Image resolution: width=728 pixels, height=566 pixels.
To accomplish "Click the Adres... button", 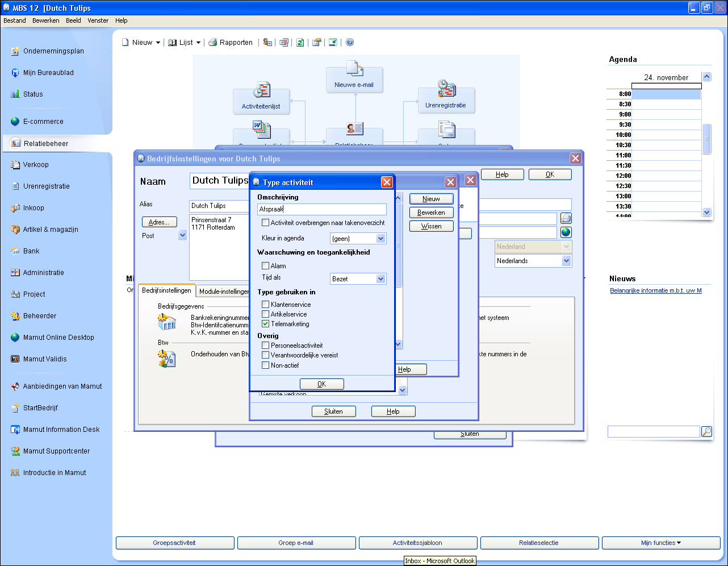I will [x=159, y=222].
